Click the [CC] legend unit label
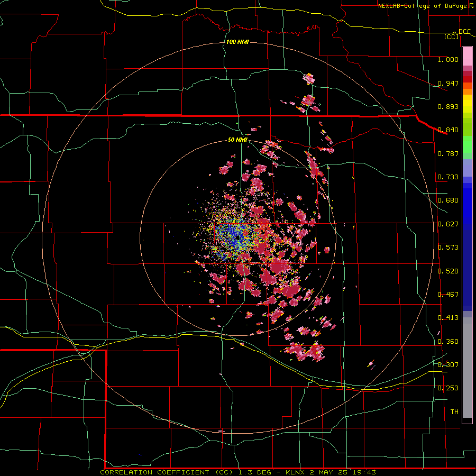Image resolution: width=476 pixels, height=476 pixels. point(452,36)
